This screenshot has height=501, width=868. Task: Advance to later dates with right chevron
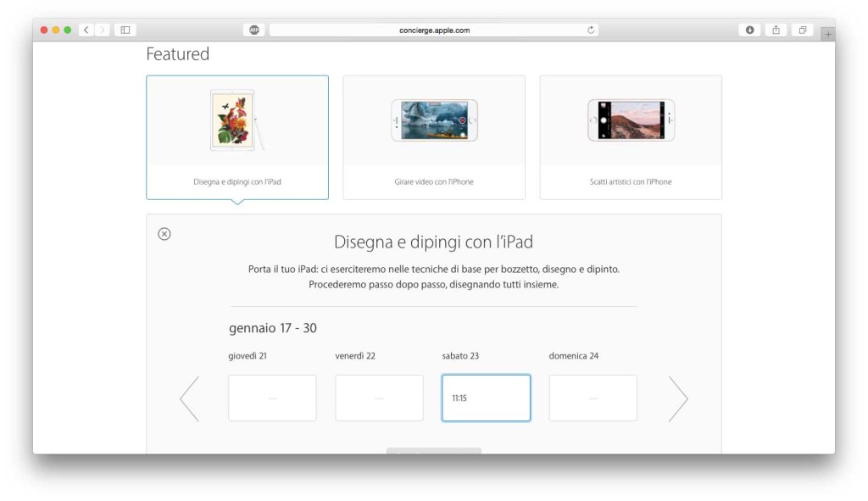click(678, 397)
